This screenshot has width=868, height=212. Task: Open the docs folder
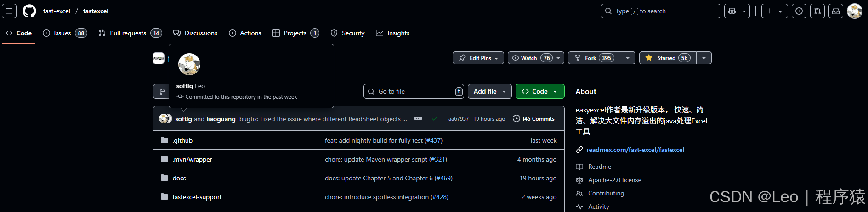pyautogui.click(x=179, y=178)
